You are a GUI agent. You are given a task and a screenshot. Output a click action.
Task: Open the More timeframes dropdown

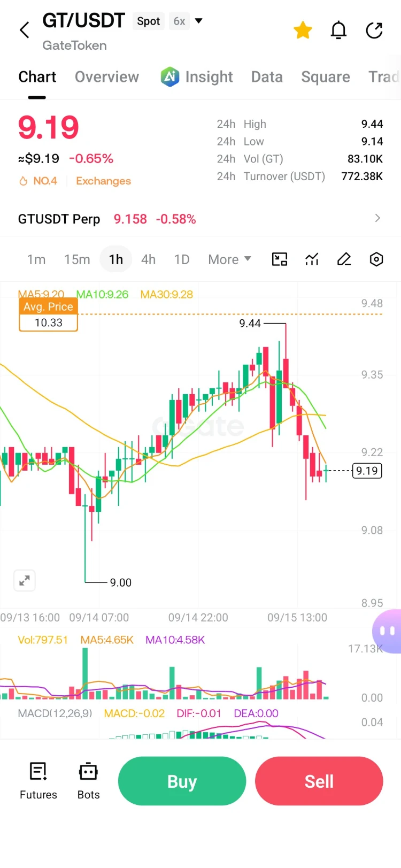(229, 259)
